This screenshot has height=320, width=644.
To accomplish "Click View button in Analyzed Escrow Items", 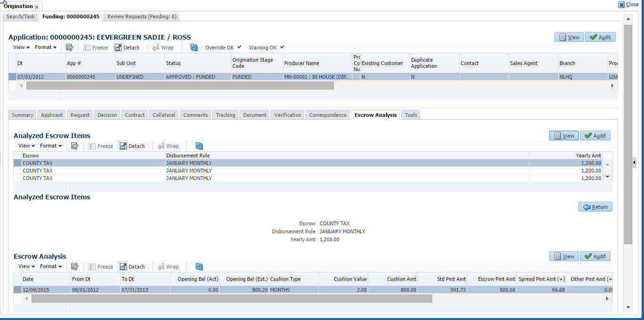I will 564,136.
